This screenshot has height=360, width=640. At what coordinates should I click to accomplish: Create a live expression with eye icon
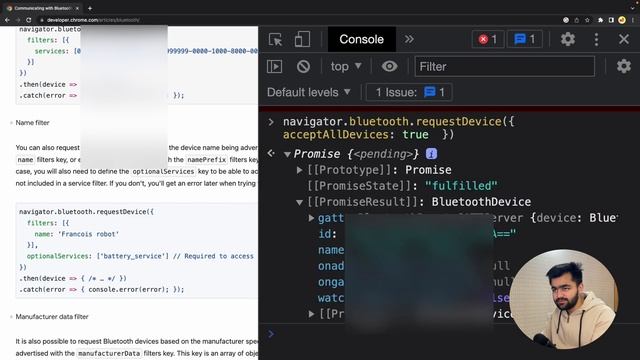pyautogui.click(x=389, y=66)
